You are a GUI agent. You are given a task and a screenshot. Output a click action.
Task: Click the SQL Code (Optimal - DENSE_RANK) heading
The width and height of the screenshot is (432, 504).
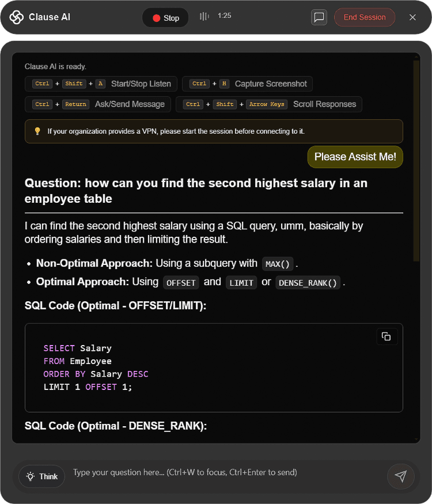[x=116, y=426]
